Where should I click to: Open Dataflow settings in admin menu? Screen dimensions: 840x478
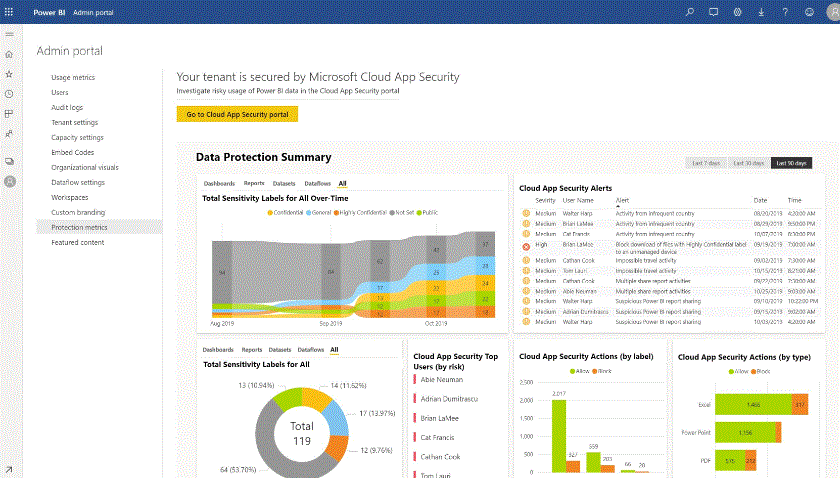(78, 182)
